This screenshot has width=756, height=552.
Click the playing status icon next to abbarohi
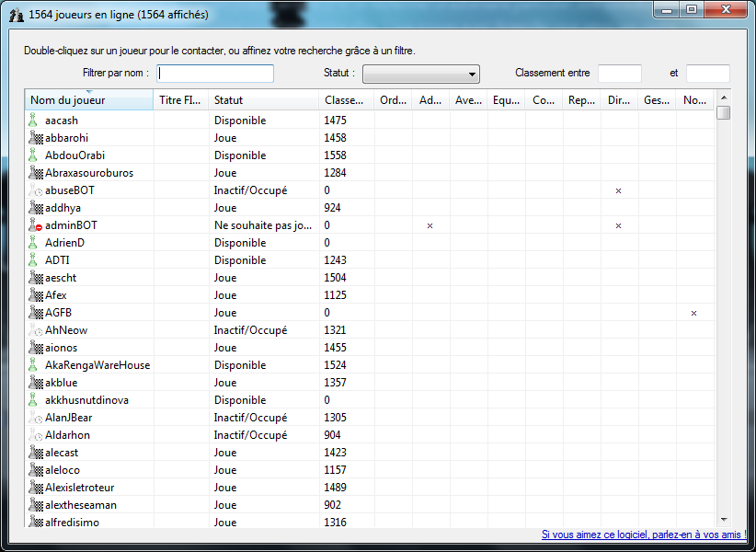point(36,138)
